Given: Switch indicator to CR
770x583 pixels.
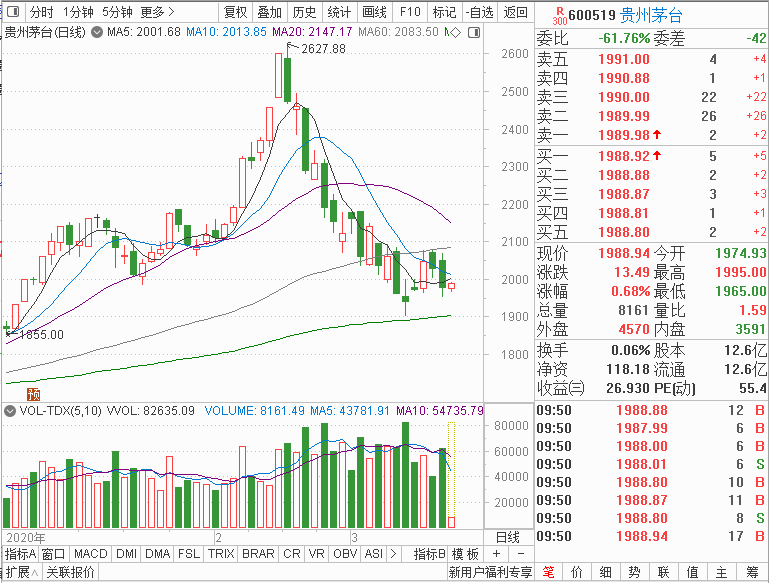Looking at the screenshot, I should (292, 554).
